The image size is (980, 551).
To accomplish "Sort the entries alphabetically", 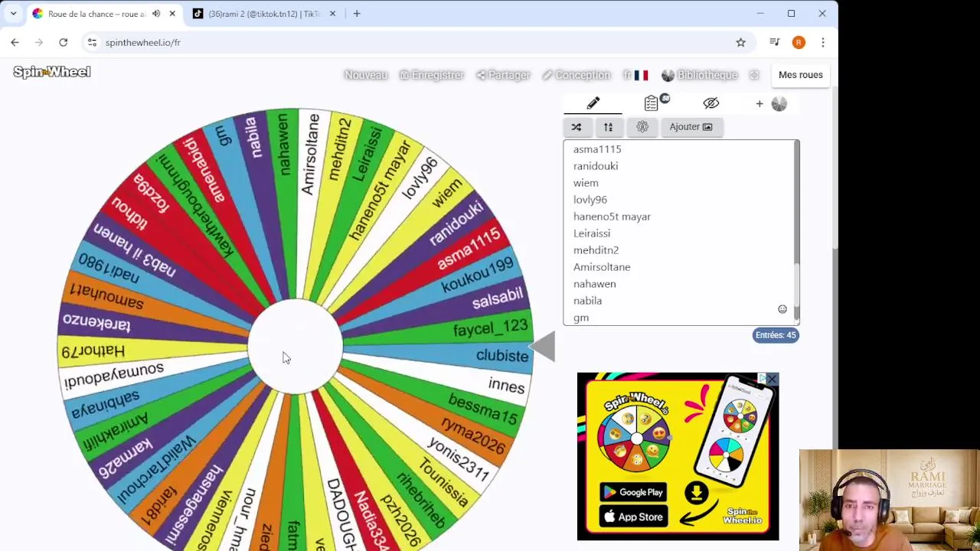I will coord(608,127).
